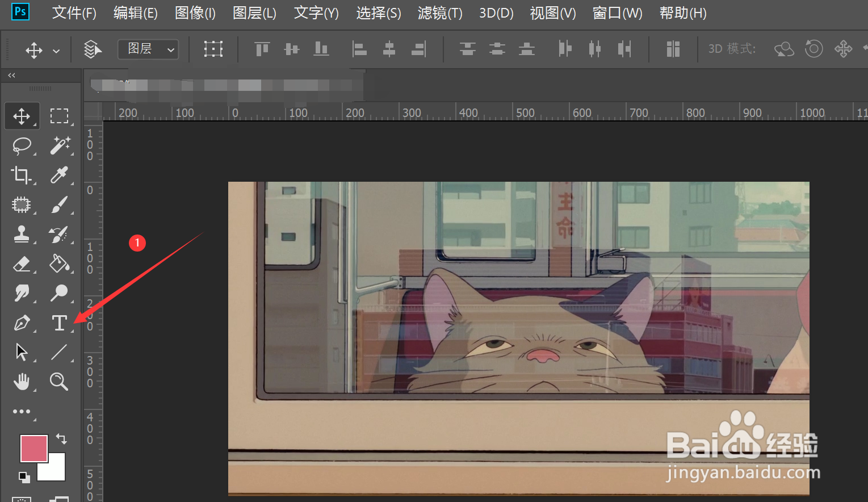Image resolution: width=868 pixels, height=502 pixels.
Task: Select the Healing Brush patch tool
Action: [22, 204]
